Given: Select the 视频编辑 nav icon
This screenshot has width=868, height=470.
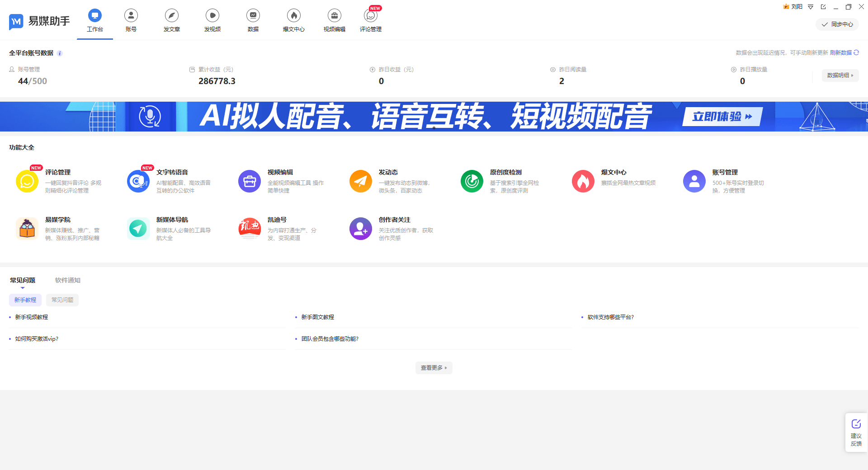Looking at the screenshot, I should (x=334, y=20).
